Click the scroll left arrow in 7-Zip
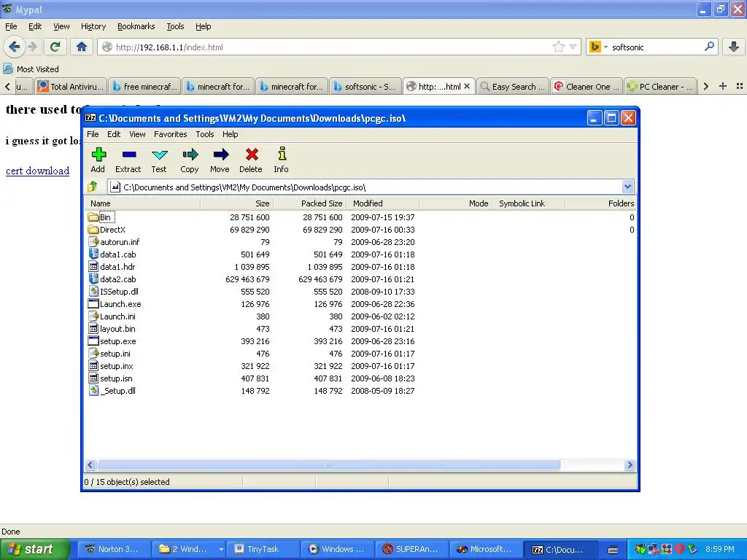747x560 pixels. click(90, 464)
